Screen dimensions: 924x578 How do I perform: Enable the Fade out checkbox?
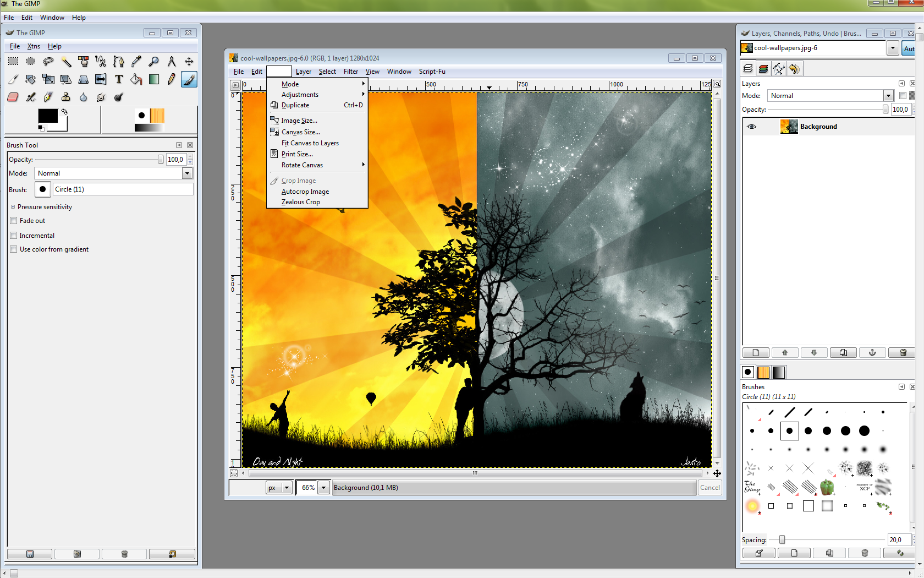14,221
